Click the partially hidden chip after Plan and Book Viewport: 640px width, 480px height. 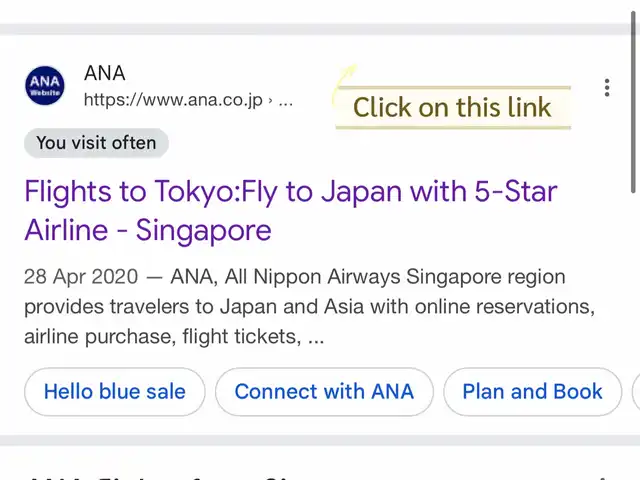(x=636, y=392)
